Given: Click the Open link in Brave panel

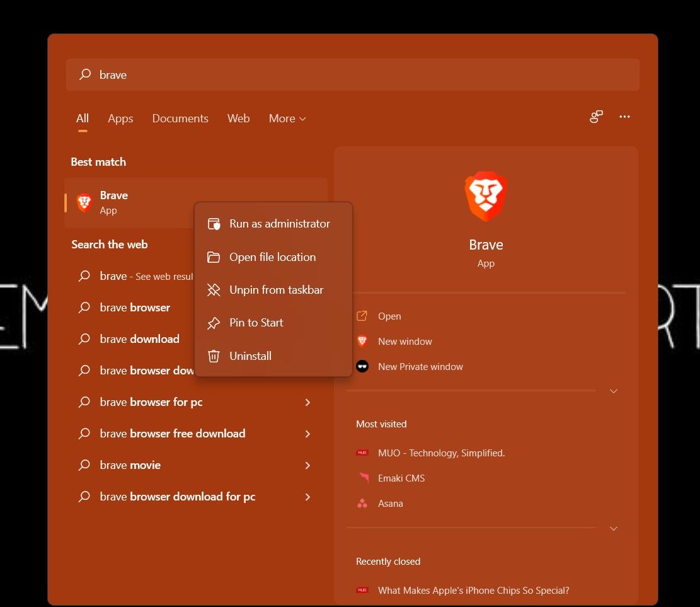Looking at the screenshot, I should tap(389, 316).
